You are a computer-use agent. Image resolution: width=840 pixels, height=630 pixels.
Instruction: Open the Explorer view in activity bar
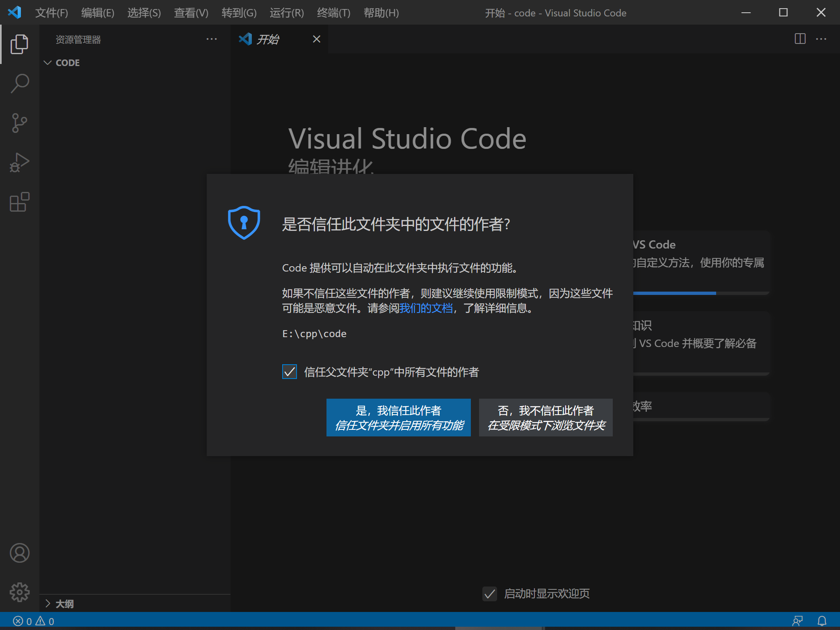click(x=19, y=44)
